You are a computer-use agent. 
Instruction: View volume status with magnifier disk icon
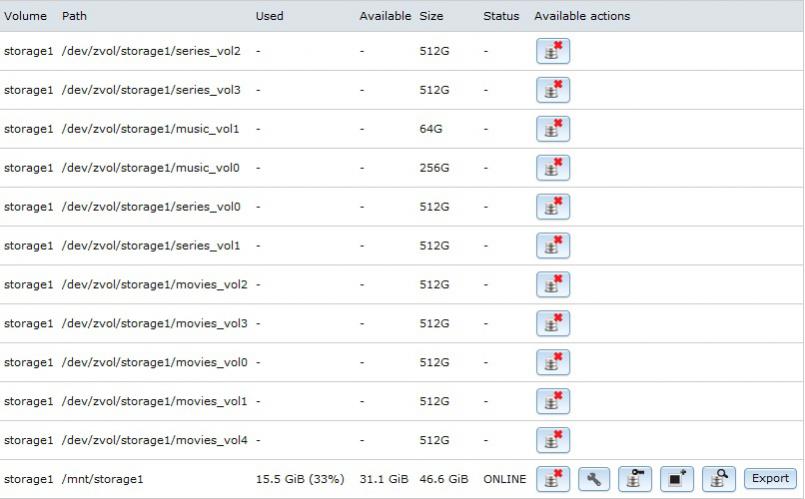pyautogui.click(x=719, y=479)
